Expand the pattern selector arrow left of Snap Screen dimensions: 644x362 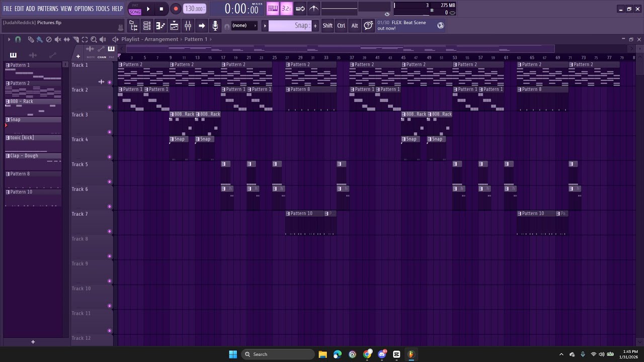(265, 26)
